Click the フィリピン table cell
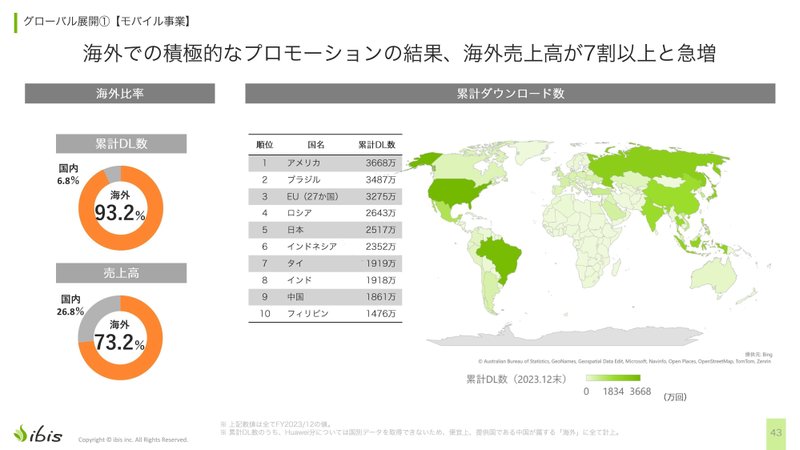This screenshot has height=450, width=800. click(x=308, y=313)
